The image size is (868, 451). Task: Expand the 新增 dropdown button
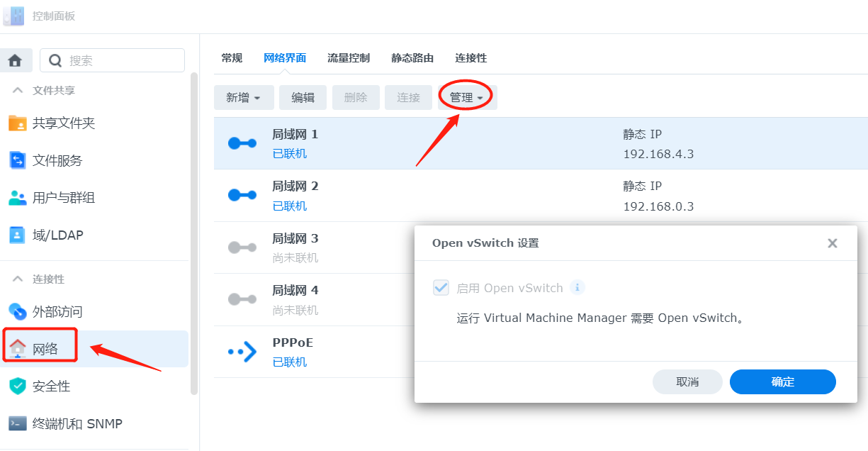[x=244, y=98]
